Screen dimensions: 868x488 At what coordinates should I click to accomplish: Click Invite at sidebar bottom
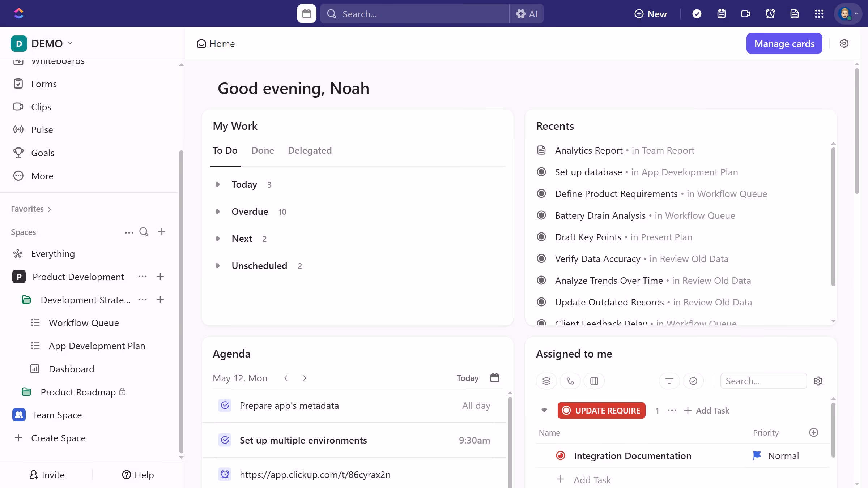(47, 475)
